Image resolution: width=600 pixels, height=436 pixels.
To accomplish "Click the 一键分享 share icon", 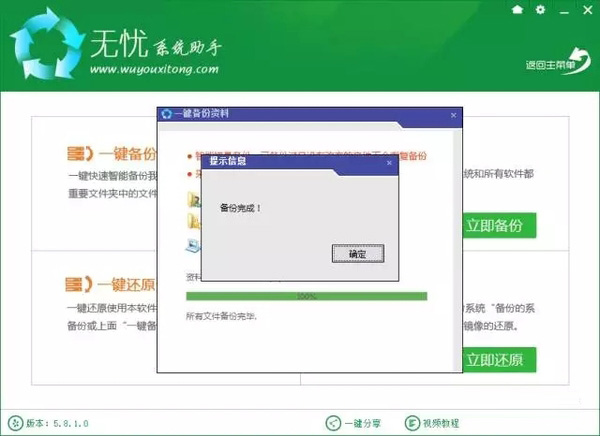I will pyautogui.click(x=333, y=423).
